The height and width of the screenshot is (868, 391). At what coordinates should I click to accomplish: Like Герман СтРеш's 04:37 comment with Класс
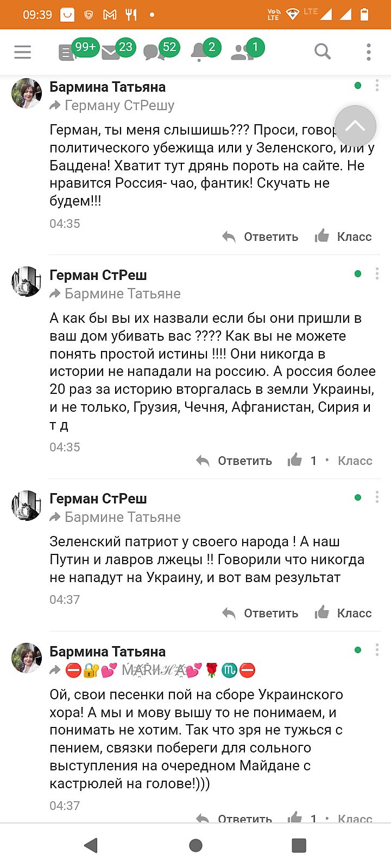(343, 613)
